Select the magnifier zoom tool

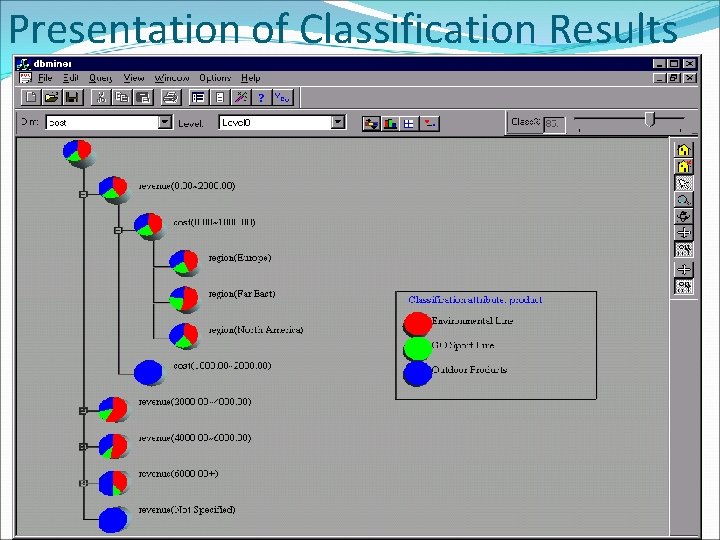pyautogui.click(x=684, y=200)
